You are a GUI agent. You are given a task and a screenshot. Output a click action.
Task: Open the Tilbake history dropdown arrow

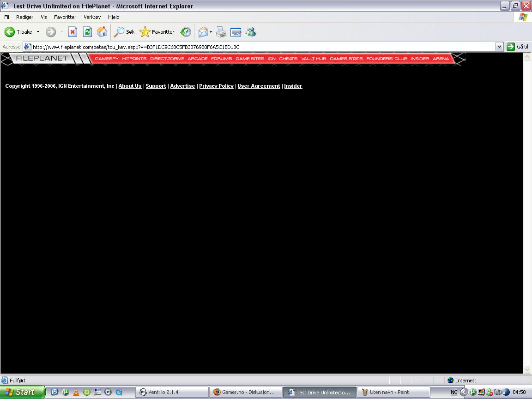[38, 32]
